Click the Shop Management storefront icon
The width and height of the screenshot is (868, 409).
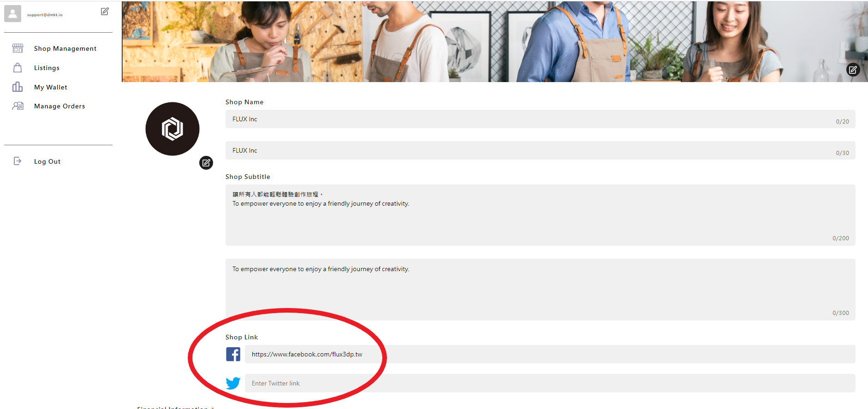tap(18, 48)
